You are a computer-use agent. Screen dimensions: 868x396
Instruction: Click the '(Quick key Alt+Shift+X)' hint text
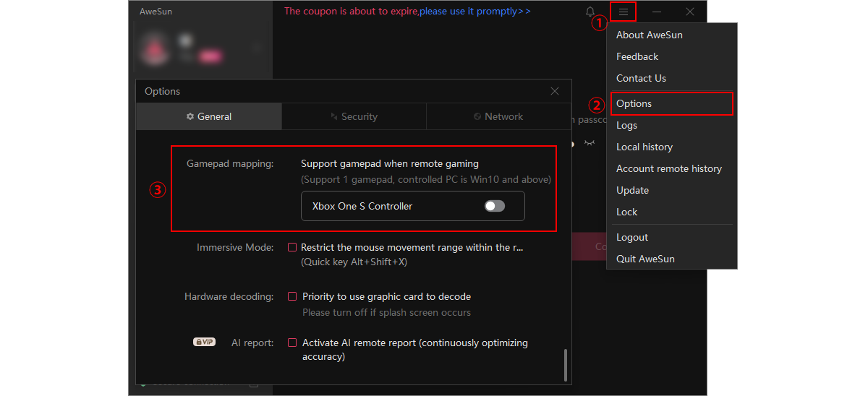pos(354,262)
